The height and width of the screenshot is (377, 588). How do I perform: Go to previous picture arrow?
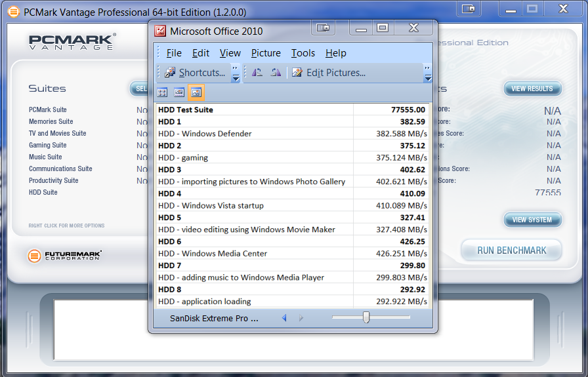click(284, 318)
